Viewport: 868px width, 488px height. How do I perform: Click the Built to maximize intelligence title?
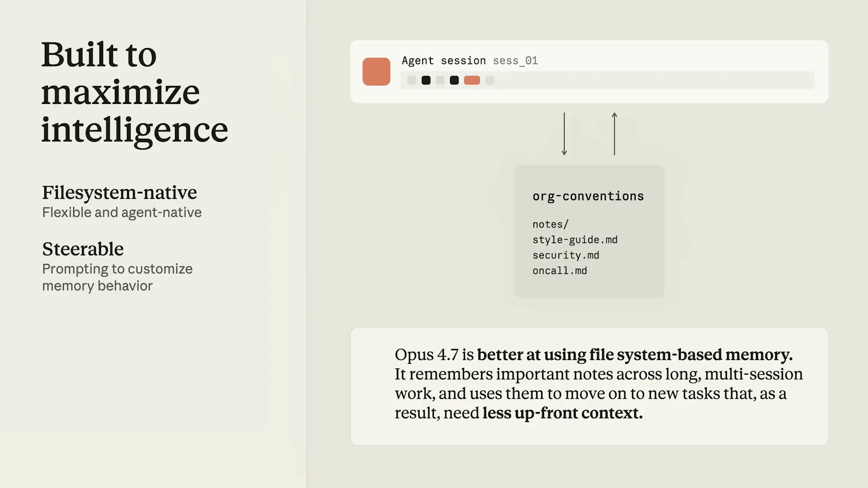click(x=135, y=92)
